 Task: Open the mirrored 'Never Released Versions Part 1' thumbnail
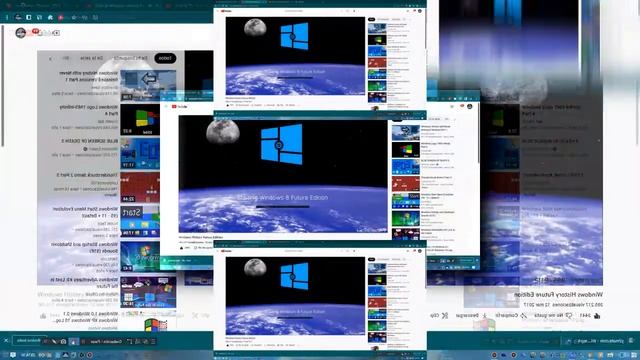[148, 85]
